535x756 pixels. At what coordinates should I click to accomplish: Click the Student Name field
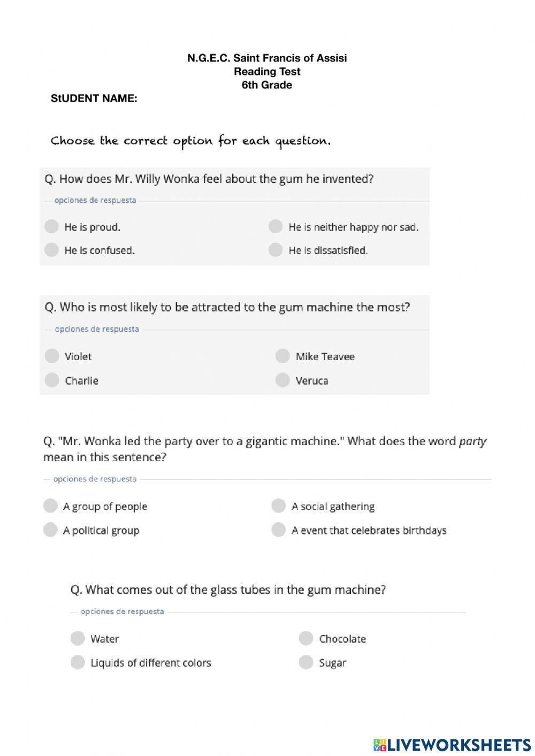point(214,98)
